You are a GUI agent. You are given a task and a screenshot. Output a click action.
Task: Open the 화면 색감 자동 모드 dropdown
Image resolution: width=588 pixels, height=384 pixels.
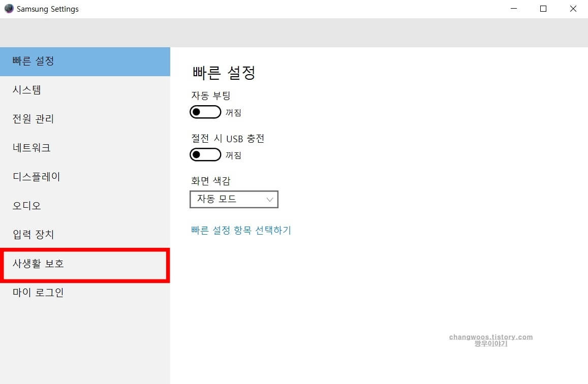tap(234, 199)
